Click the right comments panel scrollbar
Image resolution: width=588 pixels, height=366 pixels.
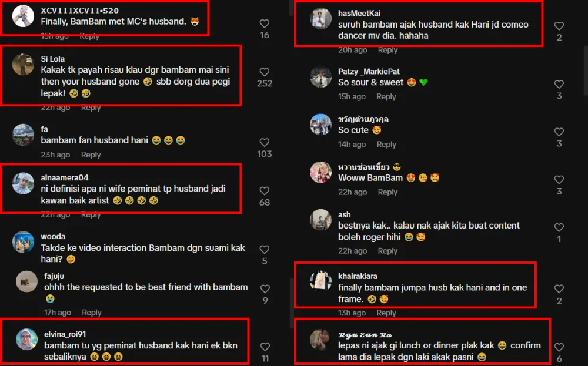586,71
